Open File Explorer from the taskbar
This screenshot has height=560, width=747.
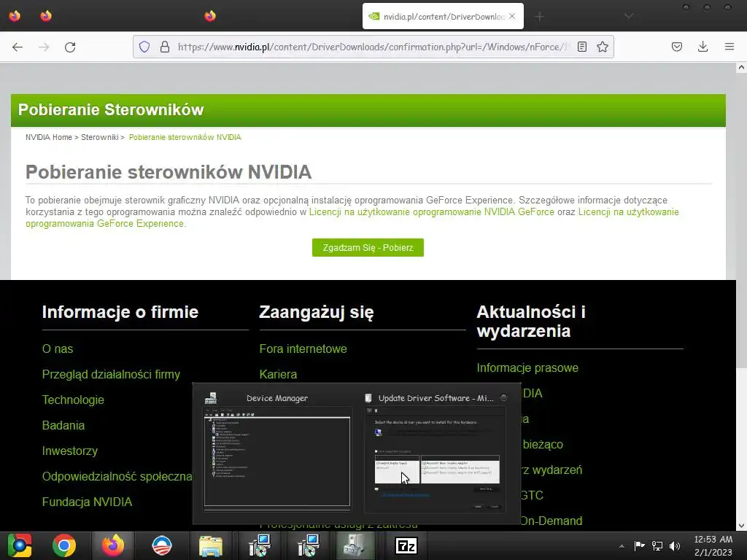pos(211,545)
